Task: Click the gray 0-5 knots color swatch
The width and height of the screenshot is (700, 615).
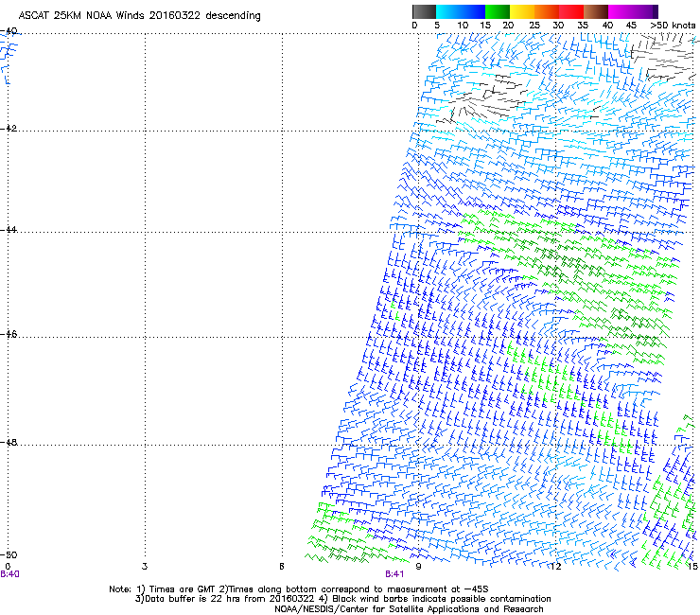Action: pyautogui.click(x=424, y=11)
